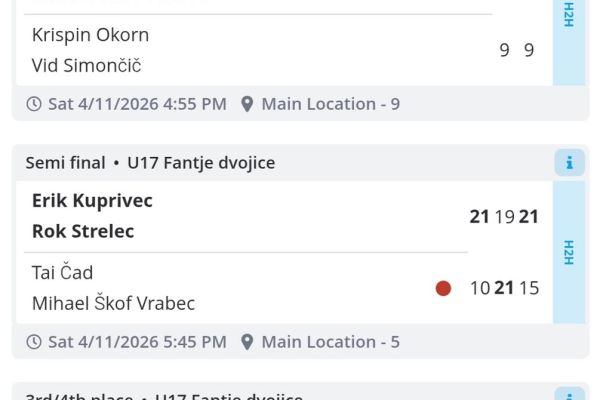Click clock icon beside 4:55 PM time
Viewport: 600px width, 400px height.
pos(34,104)
